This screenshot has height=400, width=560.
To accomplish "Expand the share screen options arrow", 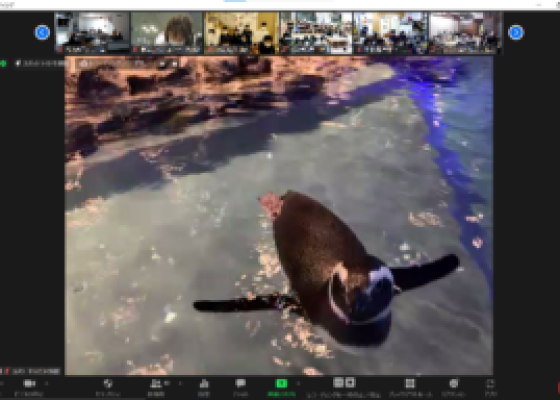I will [x=298, y=384].
